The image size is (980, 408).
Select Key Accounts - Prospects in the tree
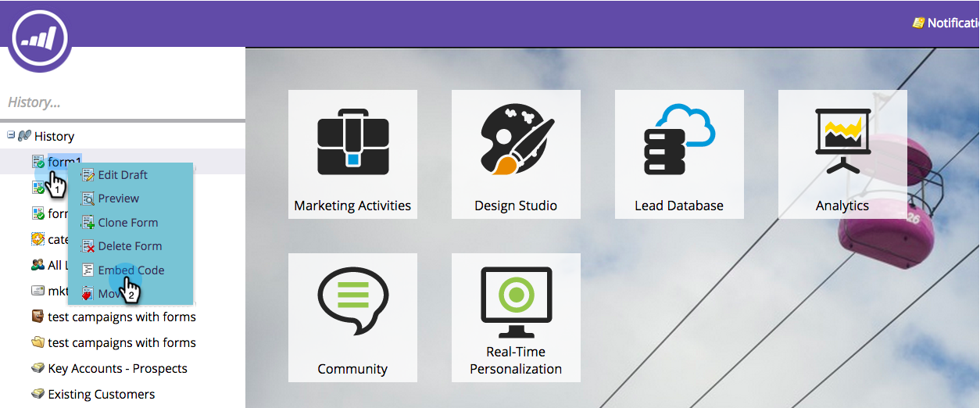pos(117,368)
